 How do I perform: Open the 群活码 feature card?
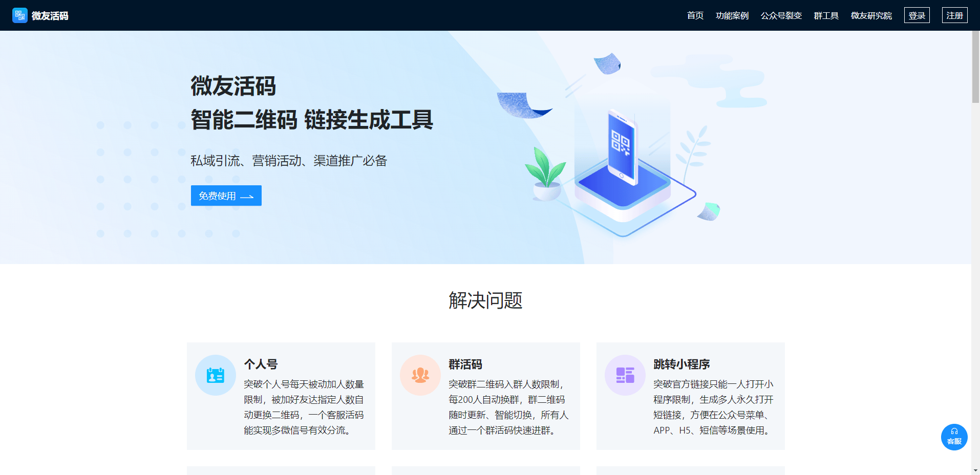click(x=485, y=397)
